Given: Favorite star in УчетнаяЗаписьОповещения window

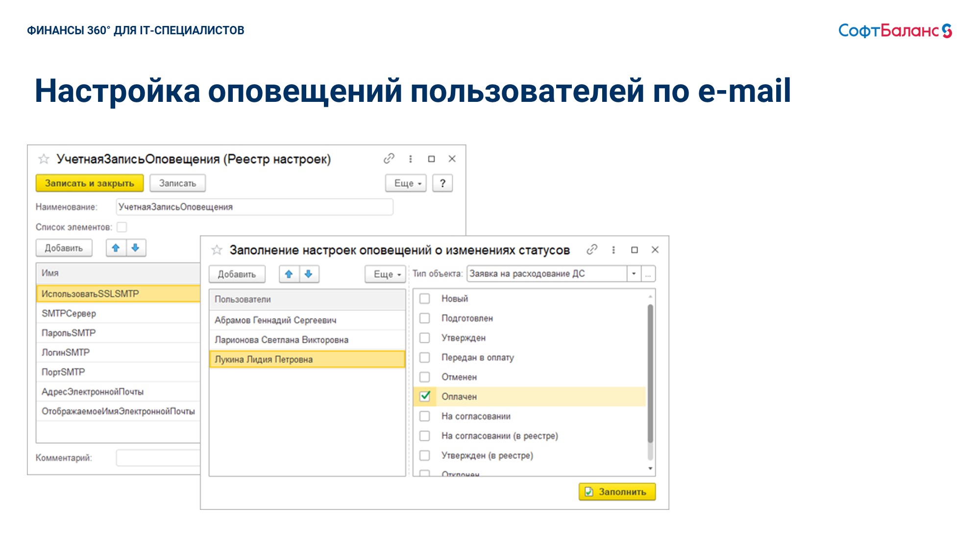Looking at the screenshot, I should coord(44,159).
